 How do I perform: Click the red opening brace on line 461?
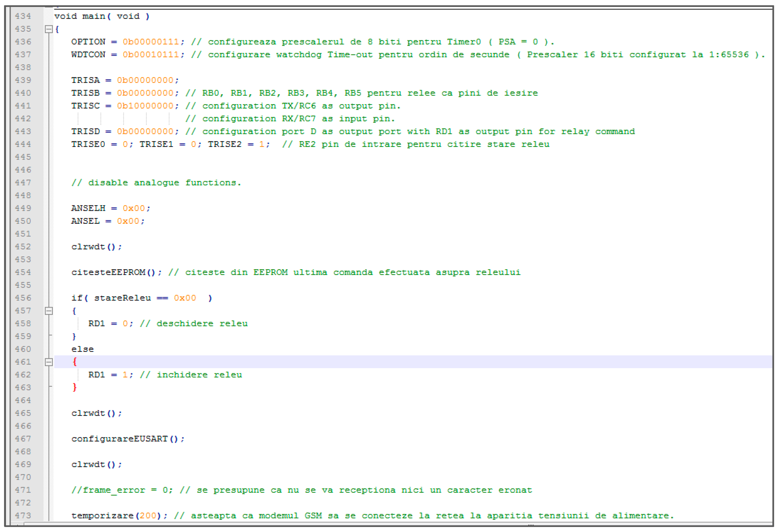click(74, 362)
